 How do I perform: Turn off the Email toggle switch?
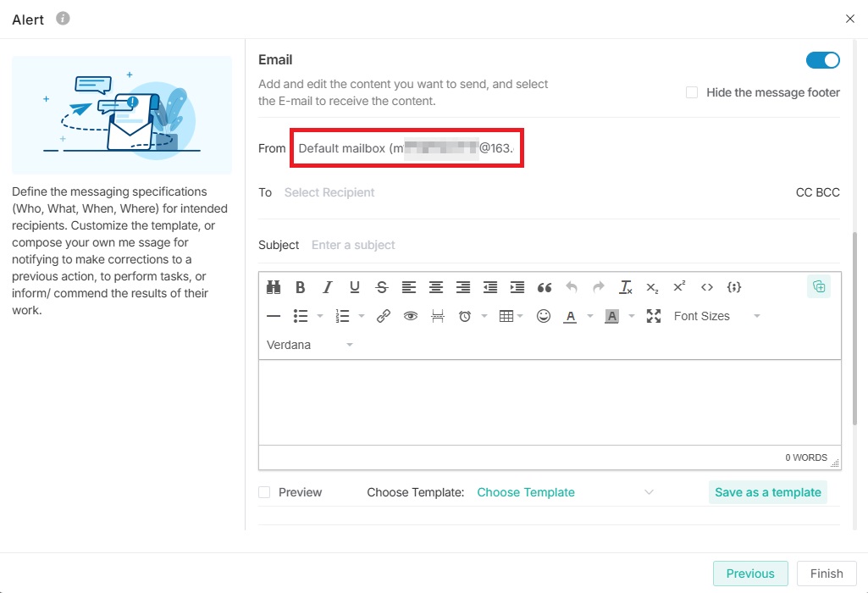(x=822, y=60)
